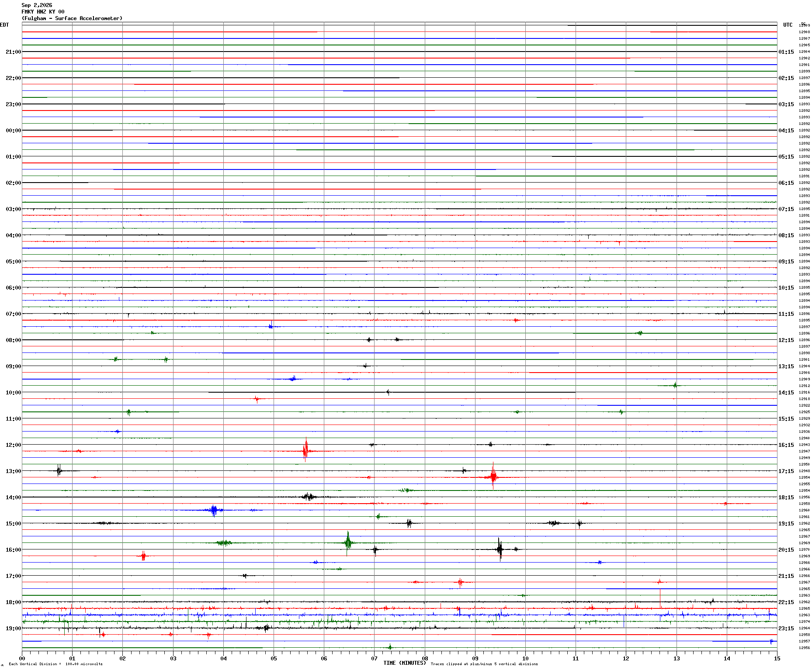Select the minute 08 tick label on bottom axis
Screen dimensions: 812x670
click(425, 658)
